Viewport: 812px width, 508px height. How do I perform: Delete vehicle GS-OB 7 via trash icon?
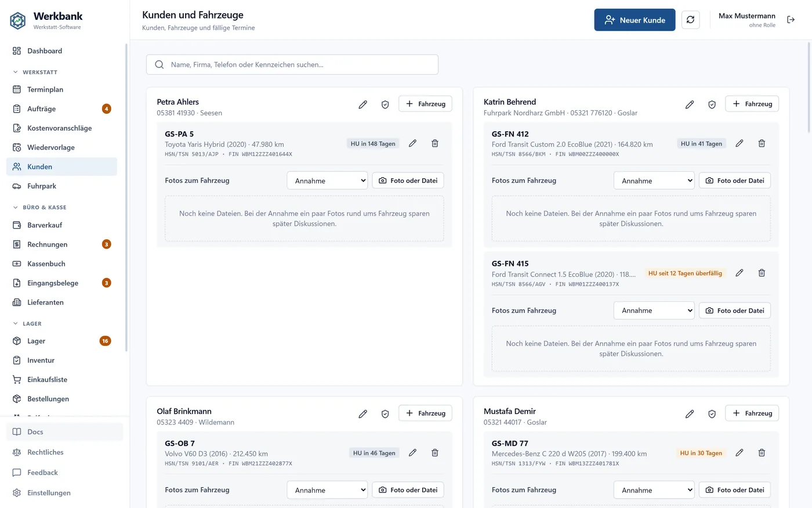click(435, 453)
